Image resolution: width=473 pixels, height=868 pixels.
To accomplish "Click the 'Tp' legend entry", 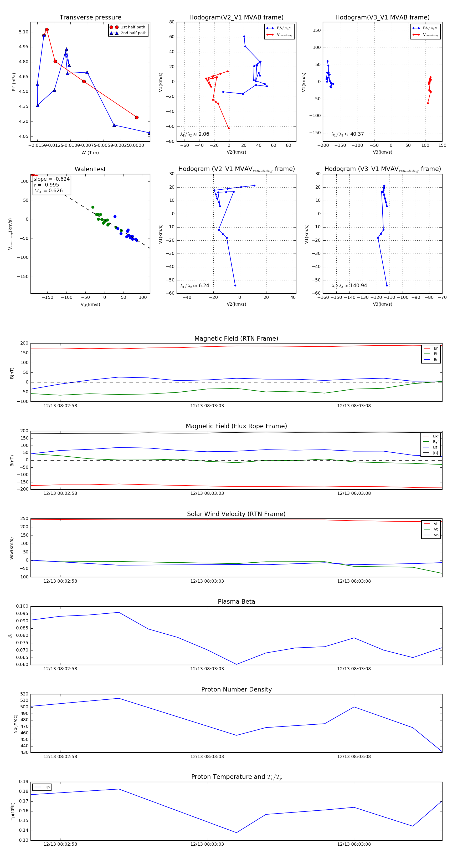I will (42, 787).
